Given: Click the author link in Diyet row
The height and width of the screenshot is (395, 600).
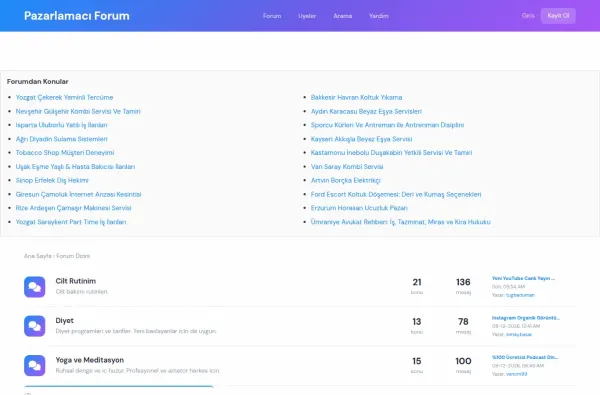Looking at the screenshot, I should 518,335.
